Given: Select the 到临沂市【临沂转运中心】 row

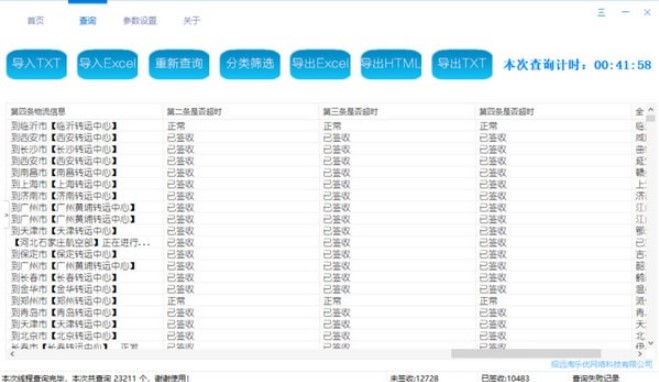Looking at the screenshot, I should pos(326,126).
